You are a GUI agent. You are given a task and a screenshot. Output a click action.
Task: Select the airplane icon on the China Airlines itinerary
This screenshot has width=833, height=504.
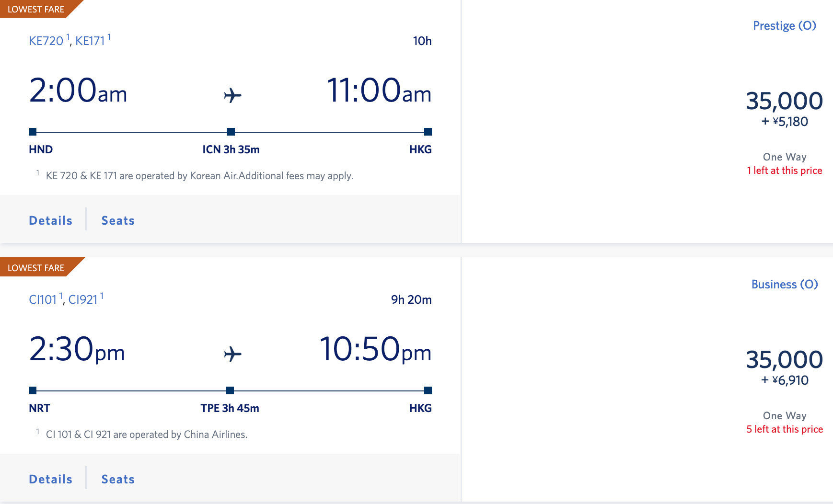(233, 354)
